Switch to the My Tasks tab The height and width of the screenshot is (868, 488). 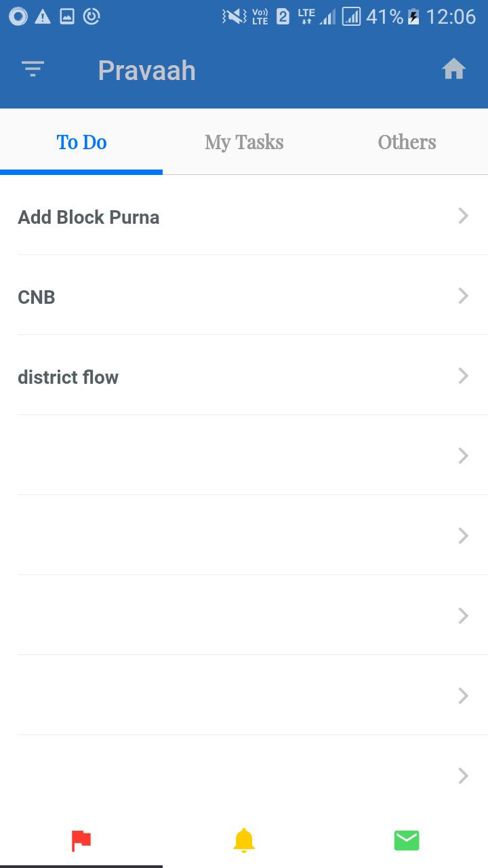coord(244,142)
